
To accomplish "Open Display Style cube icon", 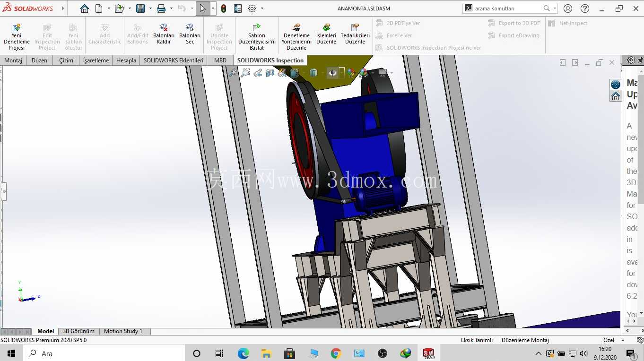I will click(313, 73).
